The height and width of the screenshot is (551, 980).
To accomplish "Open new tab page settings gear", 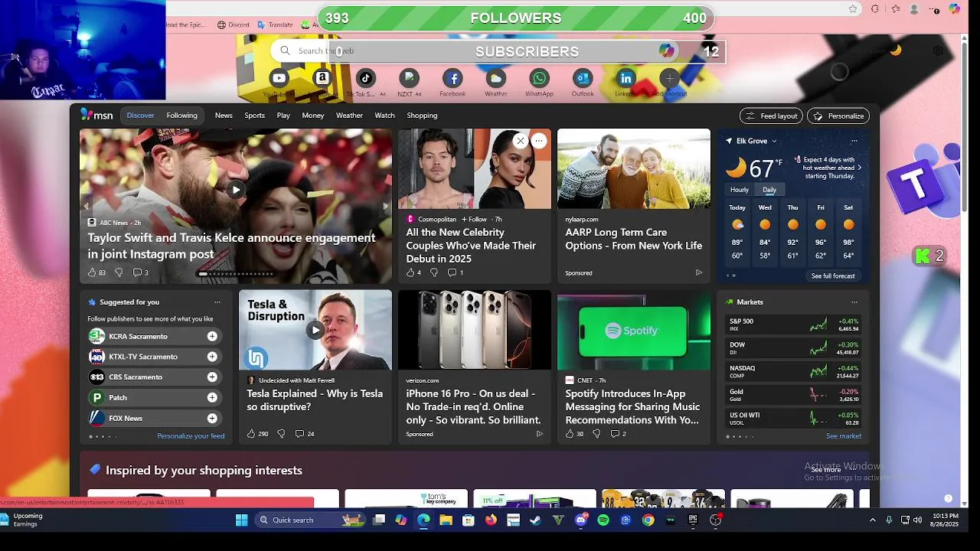I will 938,51.
